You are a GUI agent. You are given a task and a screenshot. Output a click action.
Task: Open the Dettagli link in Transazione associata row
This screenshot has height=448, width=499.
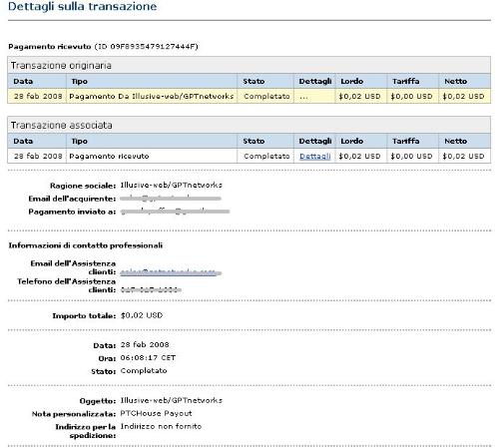315,156
